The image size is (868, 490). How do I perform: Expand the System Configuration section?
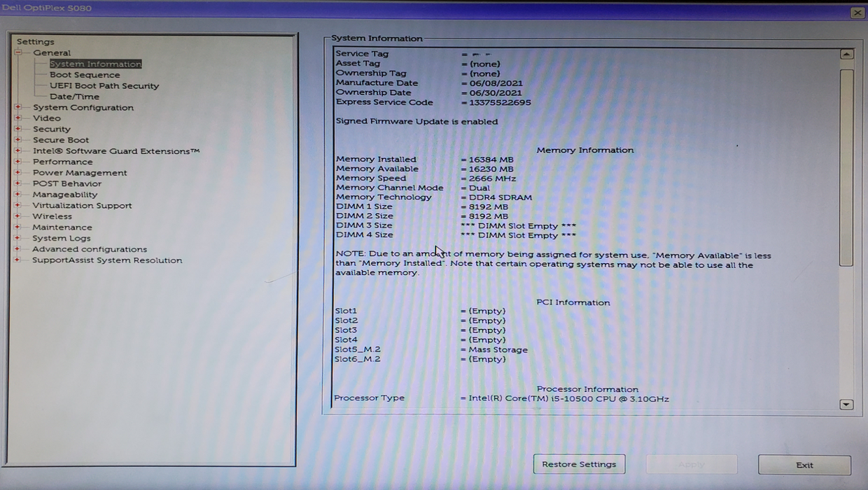[x=18, y=107]
